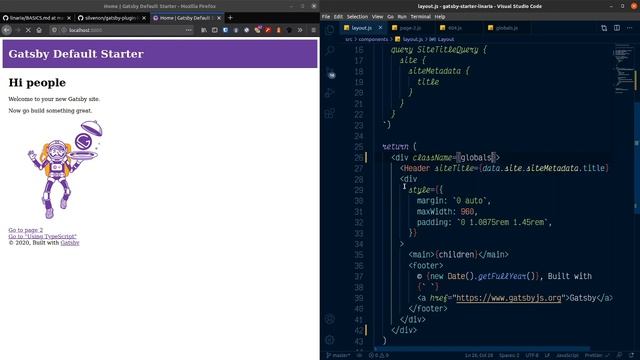Click the Open Changes icon in editor toolbar
This screenshot has height=360, width=640.
coord(604,28)
